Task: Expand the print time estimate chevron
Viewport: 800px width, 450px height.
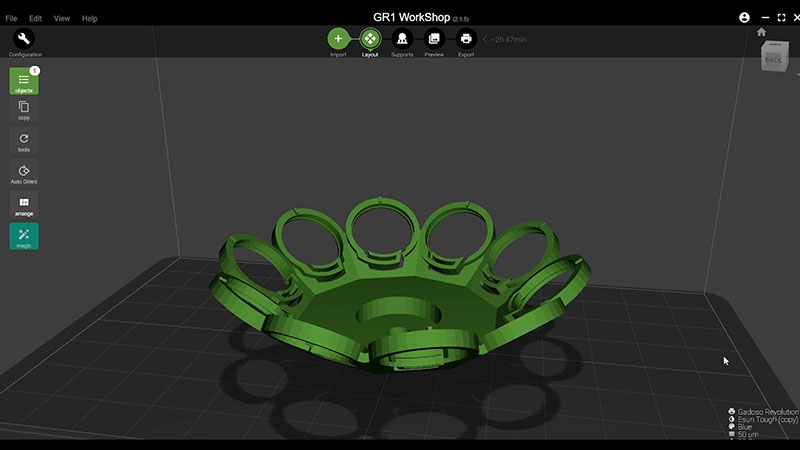Action: [x=486, y=39]
